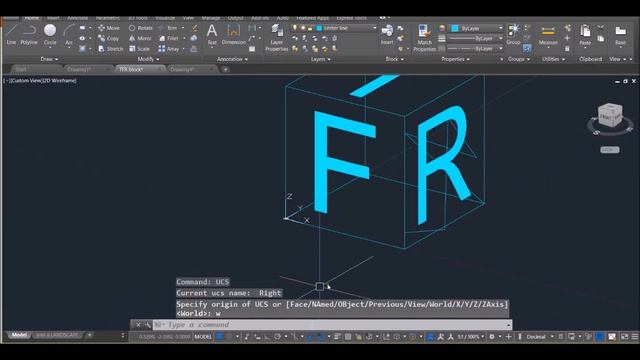Open Layer Properties manager
This screenshot has width=640, height=360.
pos(277,38)
